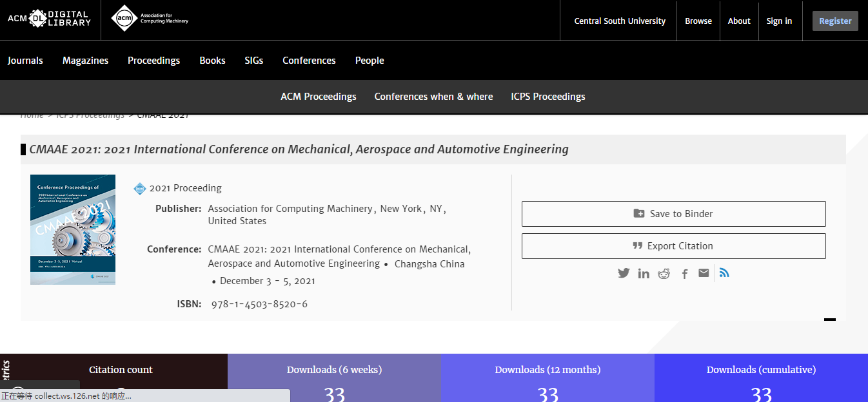Click the Citation count metric tile
Image resolution: width=868 pixels, height=402 pixels.
coord(121,378)
